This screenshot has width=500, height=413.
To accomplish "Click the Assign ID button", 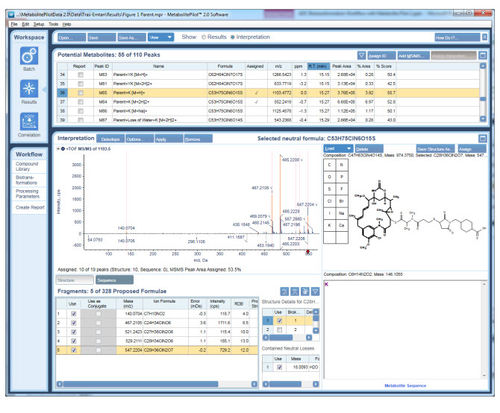I will coord(381,55).
